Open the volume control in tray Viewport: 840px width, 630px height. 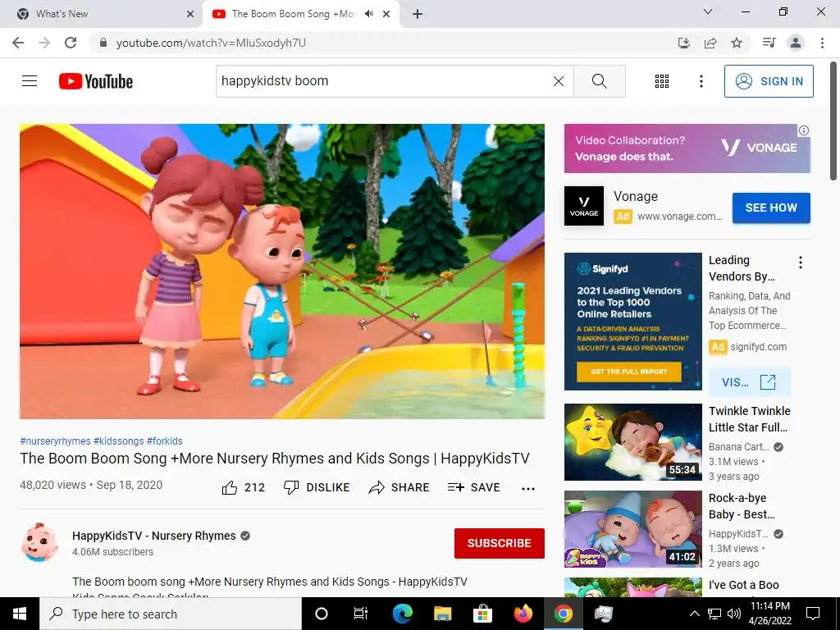click(x=734, y=614)
